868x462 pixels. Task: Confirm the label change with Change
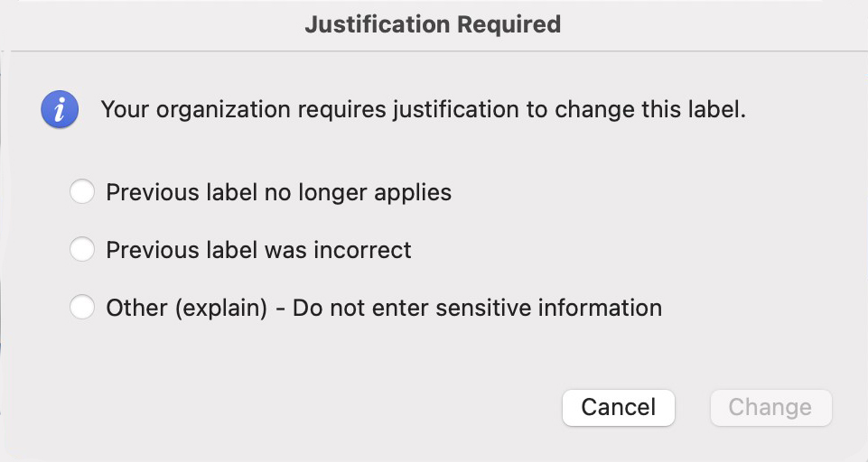pos(770,407)
